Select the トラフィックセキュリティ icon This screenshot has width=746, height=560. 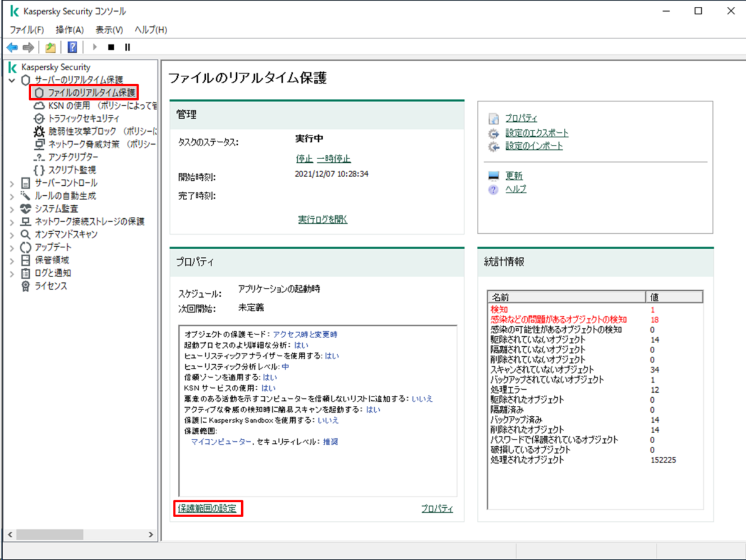click(x=39, y=119)
